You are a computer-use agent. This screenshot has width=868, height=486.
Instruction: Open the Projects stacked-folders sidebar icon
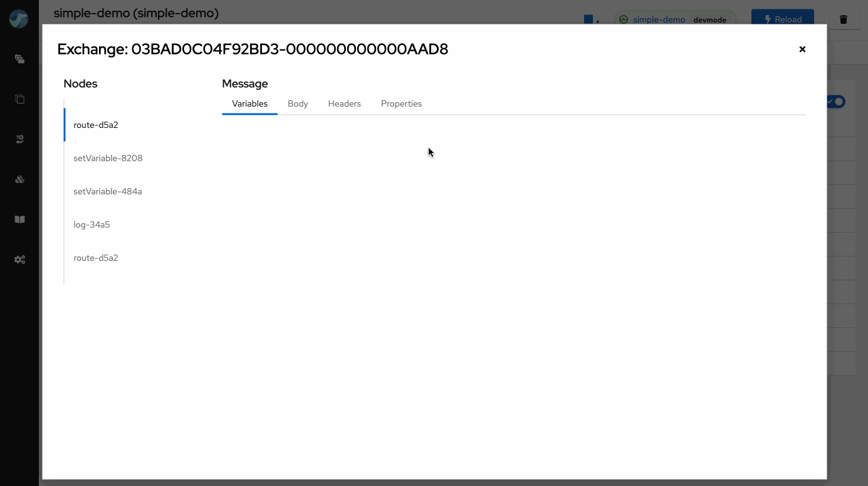coord(19,59)
